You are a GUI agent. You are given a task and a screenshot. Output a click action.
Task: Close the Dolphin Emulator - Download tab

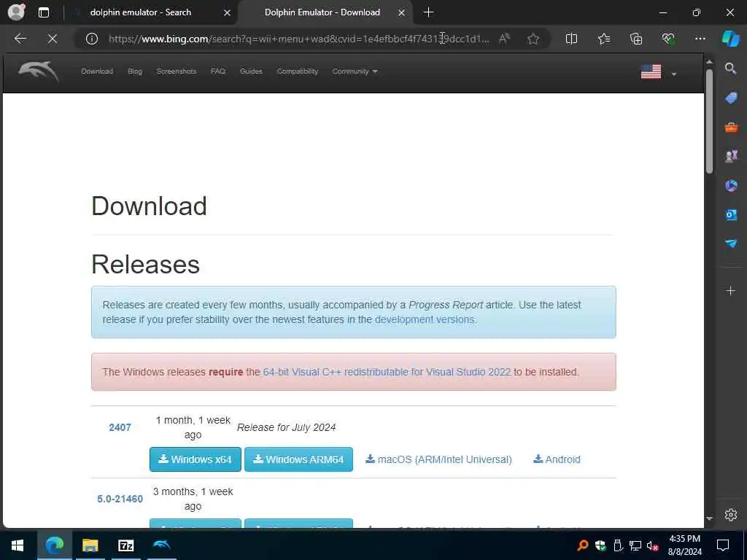click(402, 13)
